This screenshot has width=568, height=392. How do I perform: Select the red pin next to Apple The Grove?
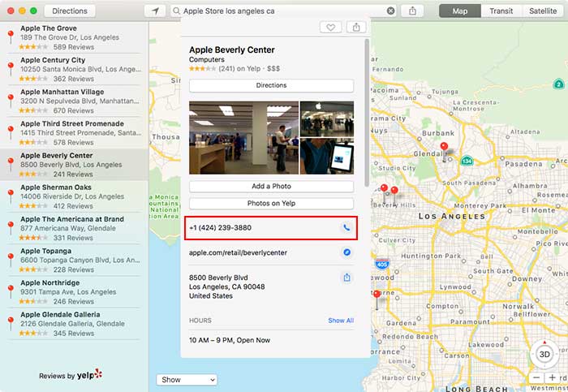pos(11,37)
